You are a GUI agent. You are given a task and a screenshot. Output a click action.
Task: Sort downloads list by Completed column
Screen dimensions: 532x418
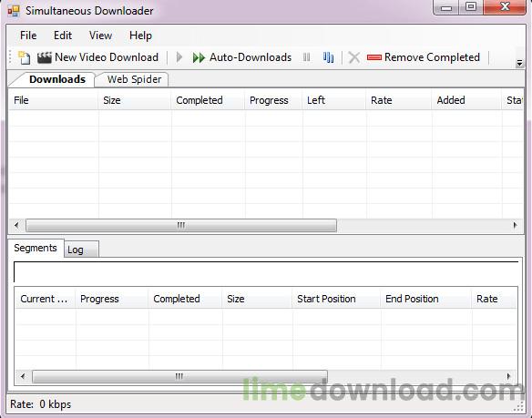click(208, 100)
